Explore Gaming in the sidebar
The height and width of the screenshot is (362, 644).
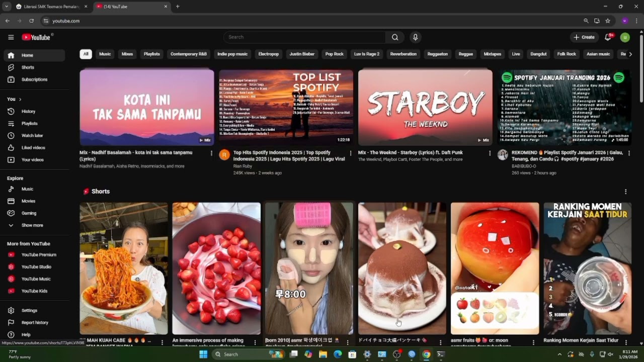34,213
